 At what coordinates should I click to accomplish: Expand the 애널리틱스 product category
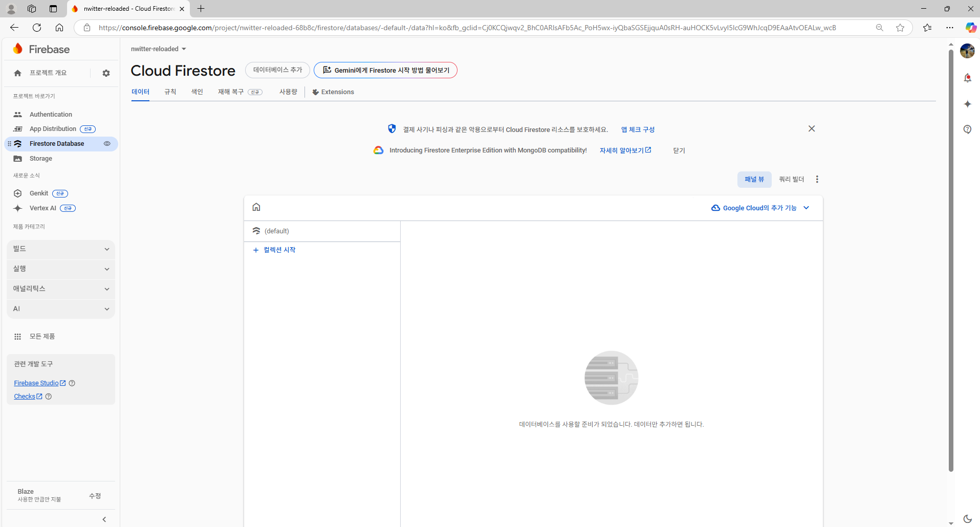click(x=61, y=289)
